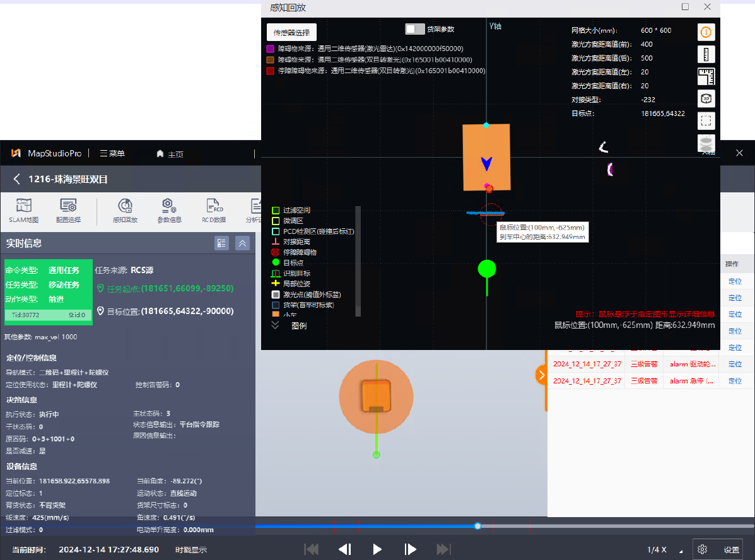Viewport: 755px width, 560px height.
Task: Click the green target point in perception view
Action: point(487,269)
